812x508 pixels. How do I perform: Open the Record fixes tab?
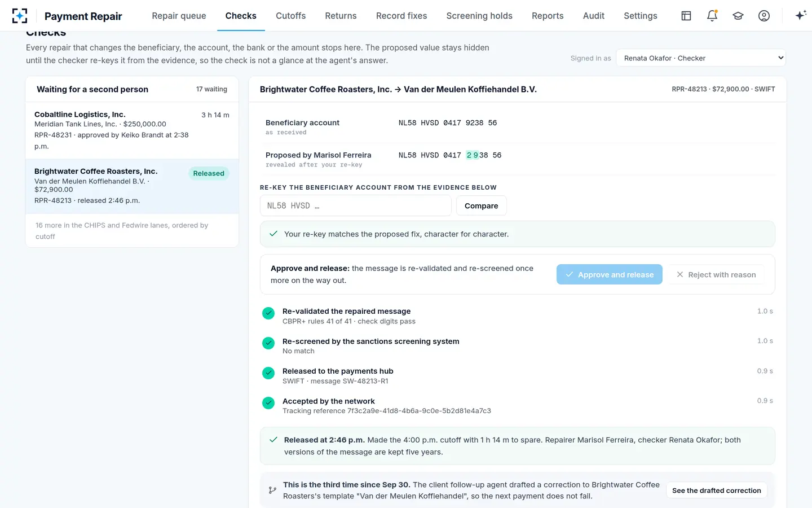(401, 16)
